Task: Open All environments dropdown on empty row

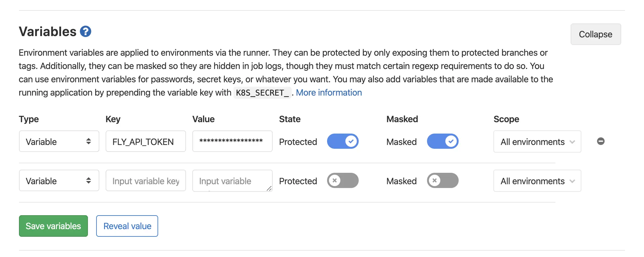Action: [x=537, y=181]
